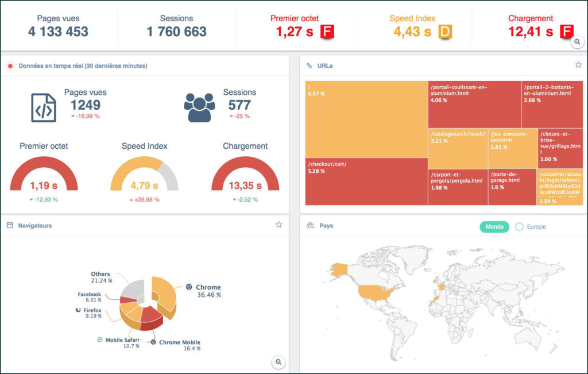Click the star icon in Navigateurs panel

278,225
